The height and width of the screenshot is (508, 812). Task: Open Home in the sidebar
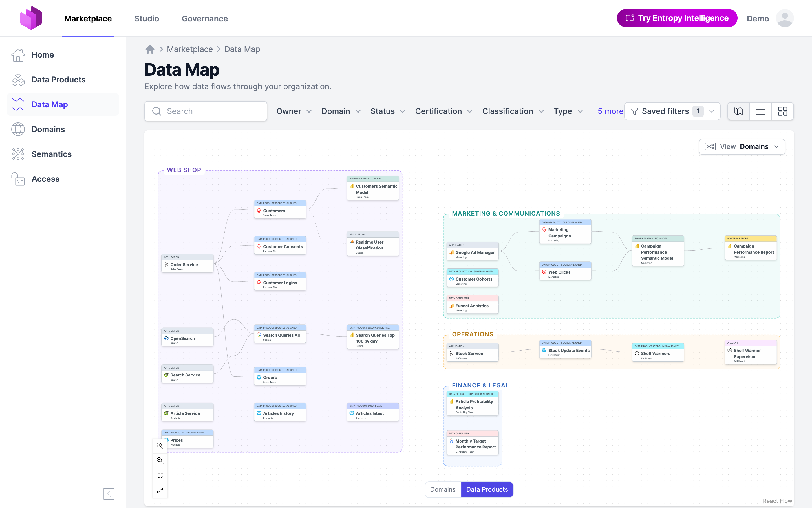coord(63,55)
